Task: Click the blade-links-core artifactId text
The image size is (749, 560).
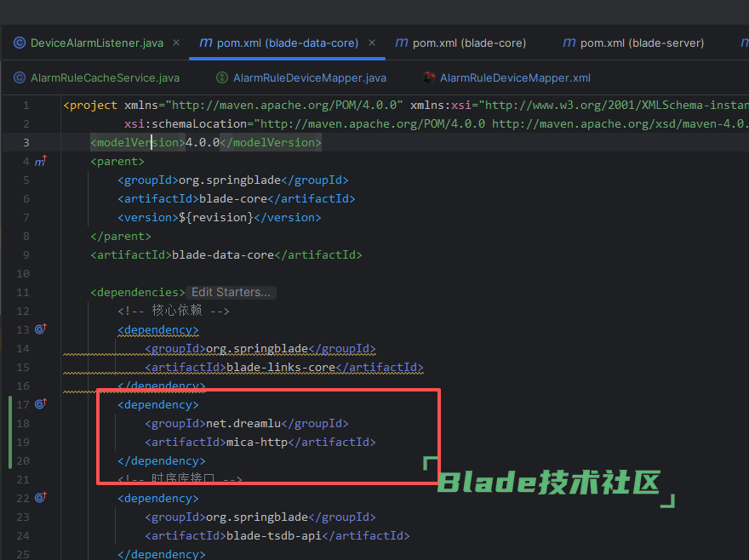Action: 281,367
